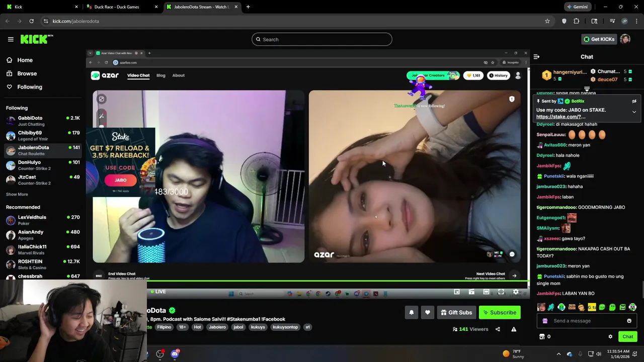Screen dimensions: 644x362
Task: Open Browse in sidebar
Action: [x=27, y=73]
